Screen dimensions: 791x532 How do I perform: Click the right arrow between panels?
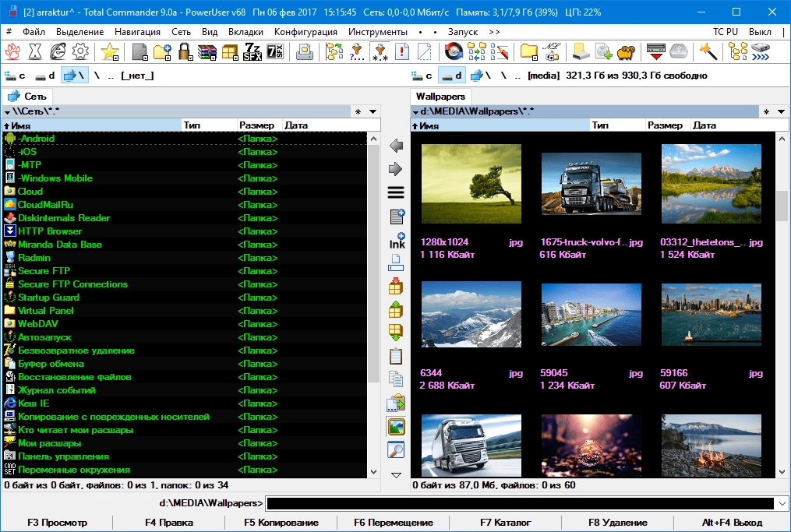point(396,169)
